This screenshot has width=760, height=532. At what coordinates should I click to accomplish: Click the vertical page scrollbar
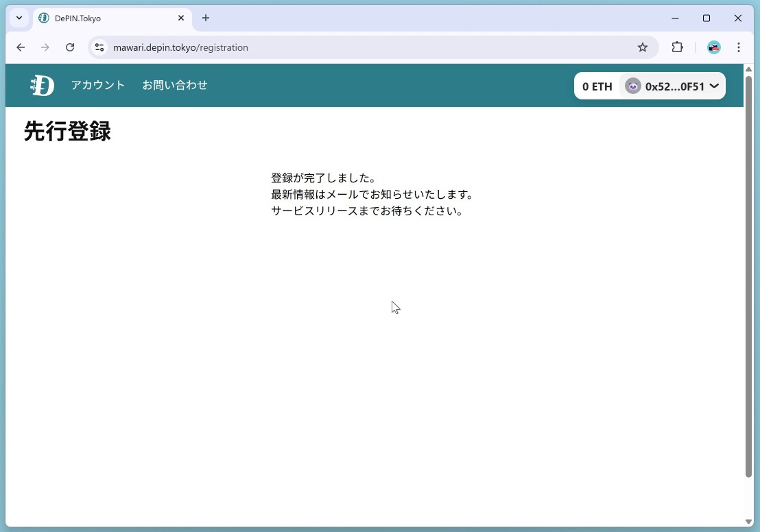click(748, 274)
